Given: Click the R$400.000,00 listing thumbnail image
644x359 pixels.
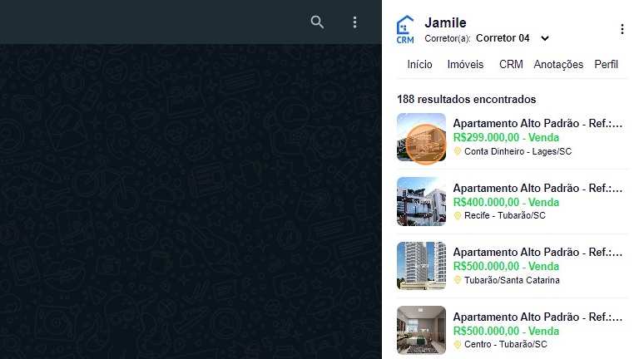Looking at the screenshot, I should (422, 201).
